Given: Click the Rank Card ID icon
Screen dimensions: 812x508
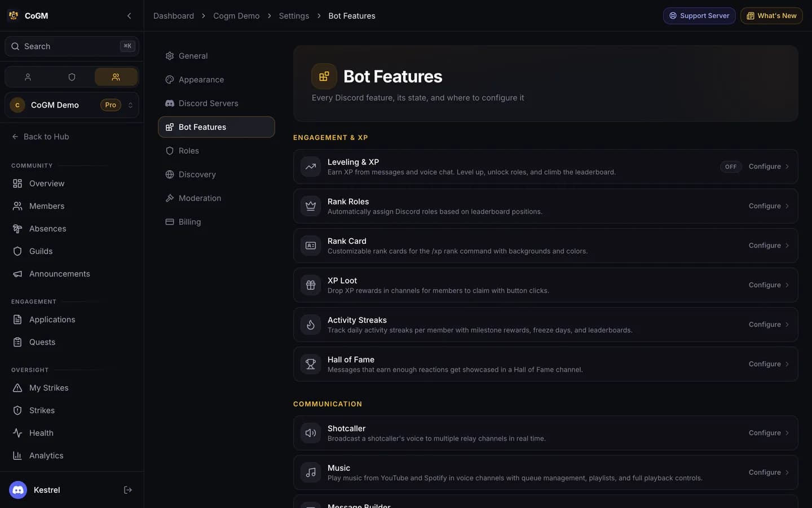Looking at the screenshot, I should click(311, 246).
